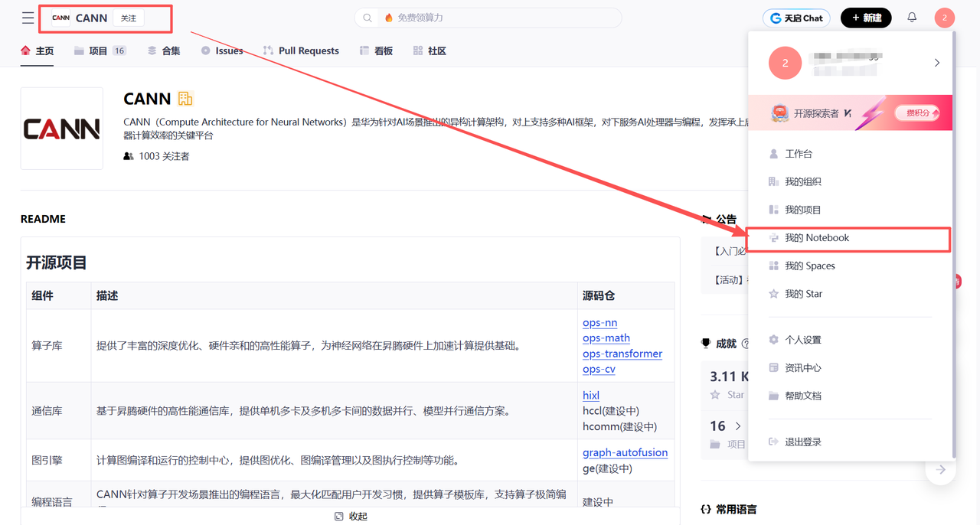Click the 帮助文档 folder icon
This screenshot has width=980, height=525.
click(x=773, y=396)
